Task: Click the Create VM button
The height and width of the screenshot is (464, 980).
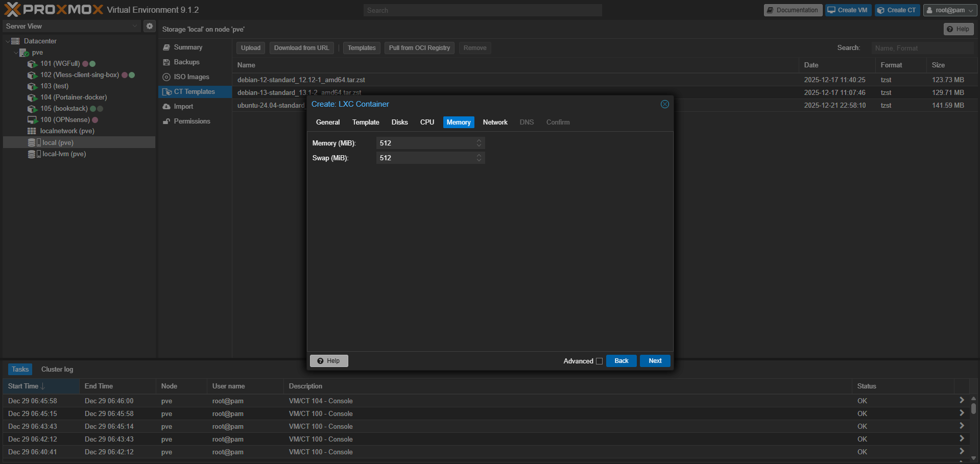Action: click(848, 10)
